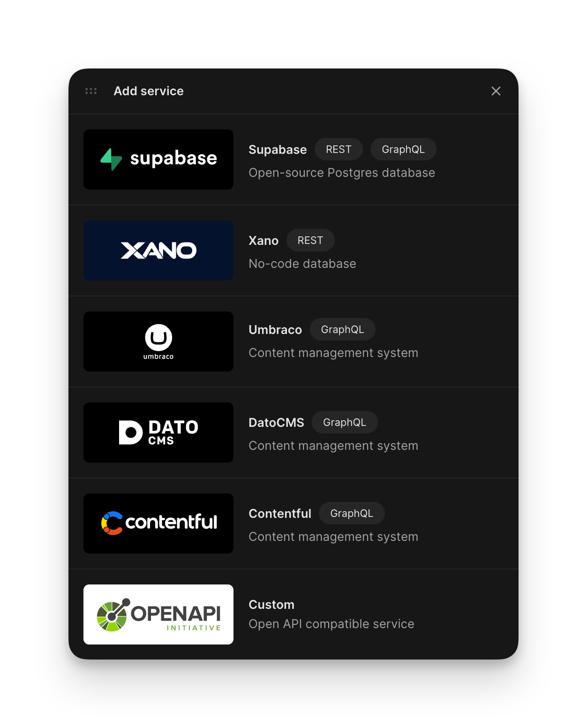Click the GraphQL tag beside Supabase
This screenshot has width=587, height=728.
click(x=403, y=149)
